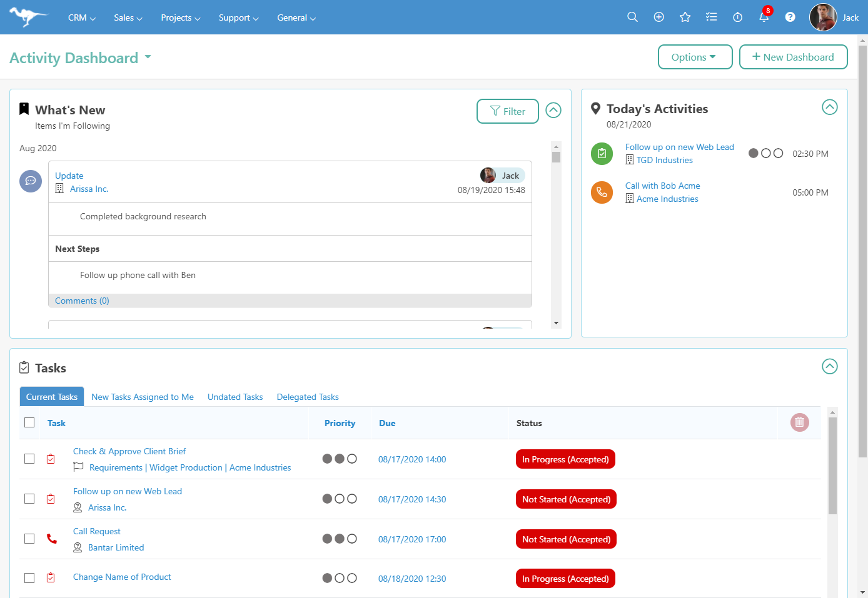Click the kangaroo logo home icon

(x=28, y=17)
